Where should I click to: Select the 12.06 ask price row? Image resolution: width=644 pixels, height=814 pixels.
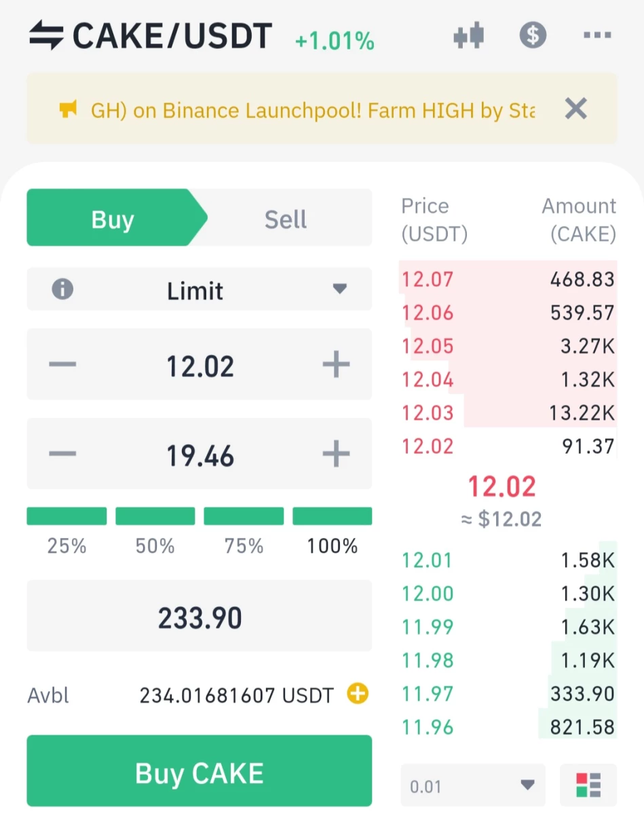click(x=508, y=312)
